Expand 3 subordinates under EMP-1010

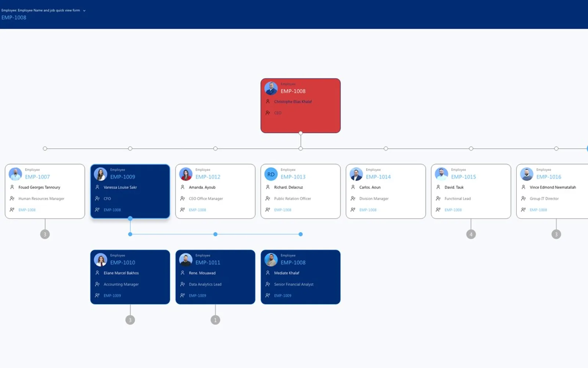[x=130, y=320]
